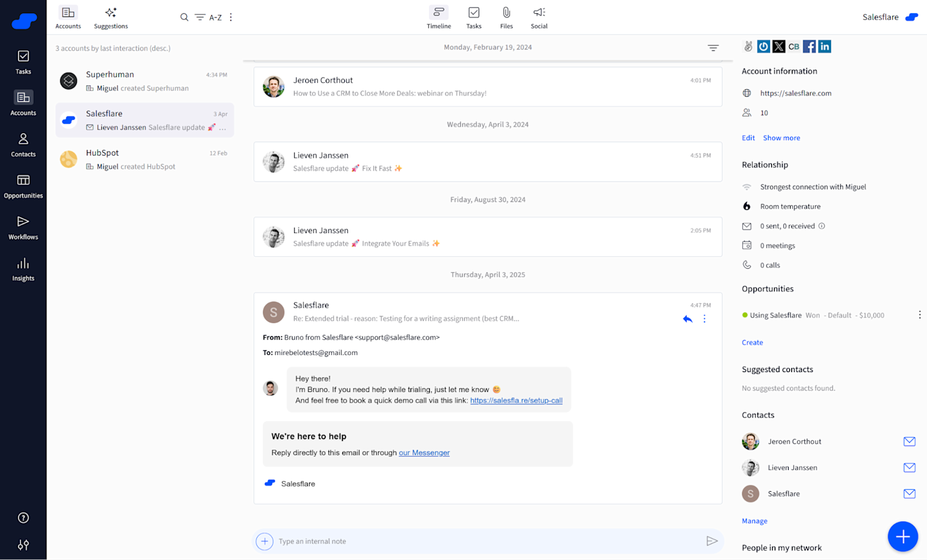Open the Product Hunt-style cat icon
The width and height of the screenshot is (927, 560).
point(748,46)
